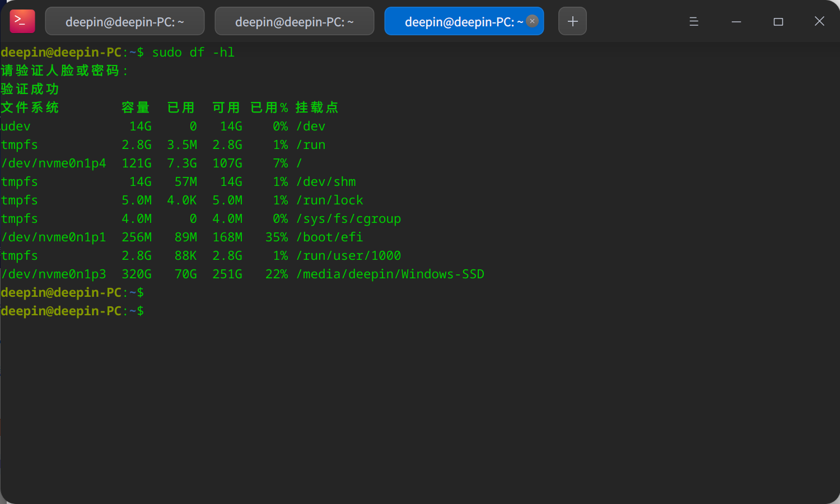Switch to the second terminal tab
Viewport: 840px width, 504px height.
pyautogui.click(x=294, y=21)
